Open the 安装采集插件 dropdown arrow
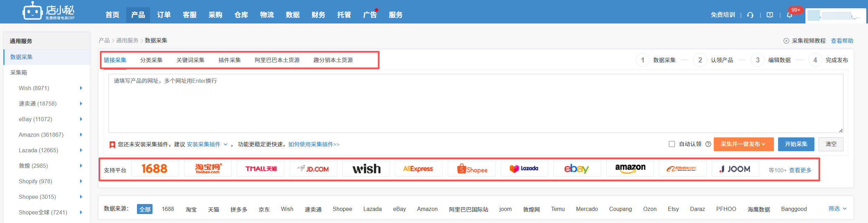Image resolution: width=868 pixels, height=223 pixels. (x=225, y=144)
